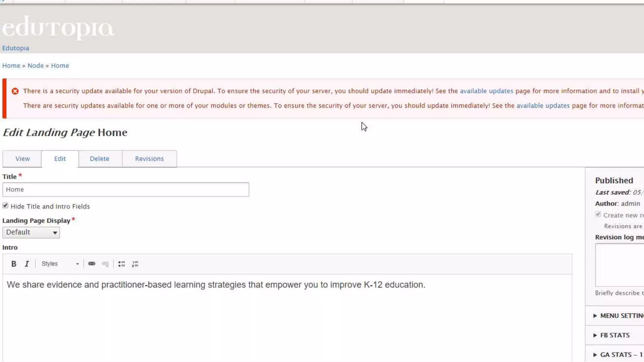Toggle Create new revision checkbox

598,215
